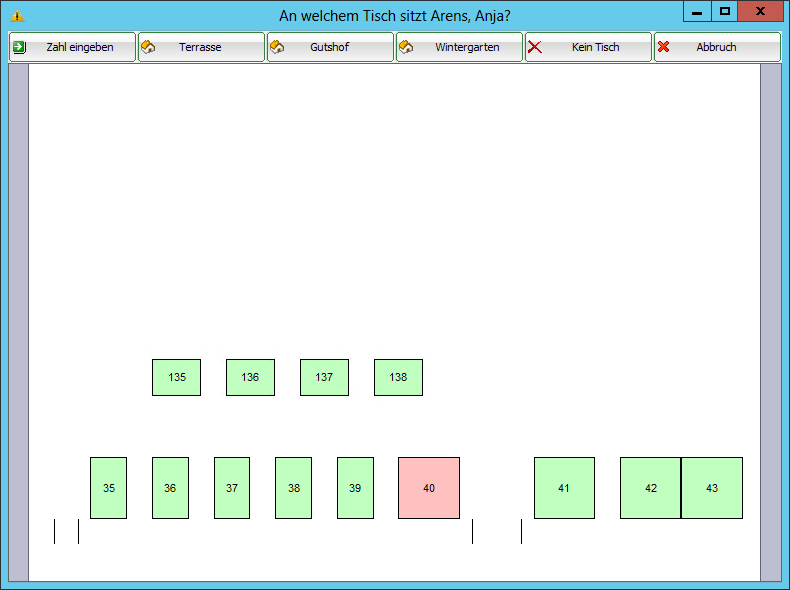This screenshot has width=790, height=590.
Task: Click the house icon beside Gutshof
Action: click(277, 47)
